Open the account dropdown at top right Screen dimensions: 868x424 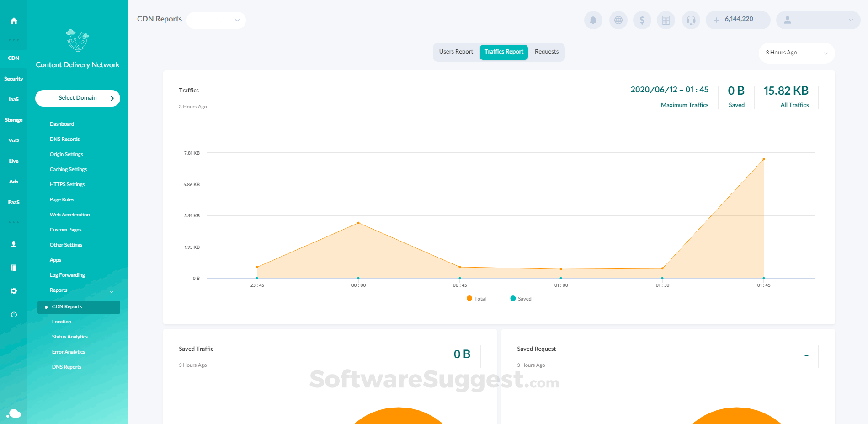click(818, 20)
